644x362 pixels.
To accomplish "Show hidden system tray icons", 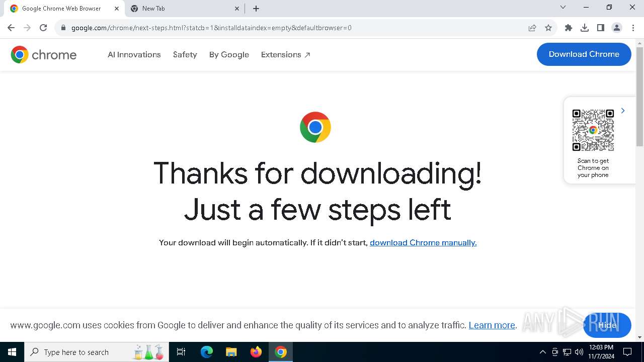I will [542, 352].
